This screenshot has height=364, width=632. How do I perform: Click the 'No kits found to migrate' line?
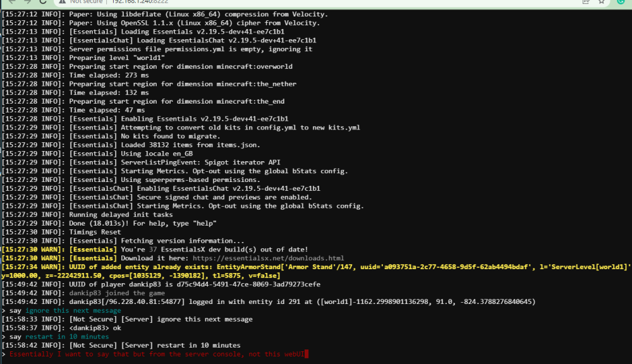point(111,136)
